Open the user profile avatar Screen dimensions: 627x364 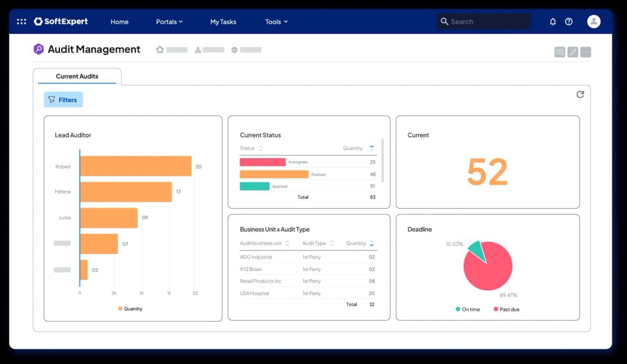click(x=593, y=21)
